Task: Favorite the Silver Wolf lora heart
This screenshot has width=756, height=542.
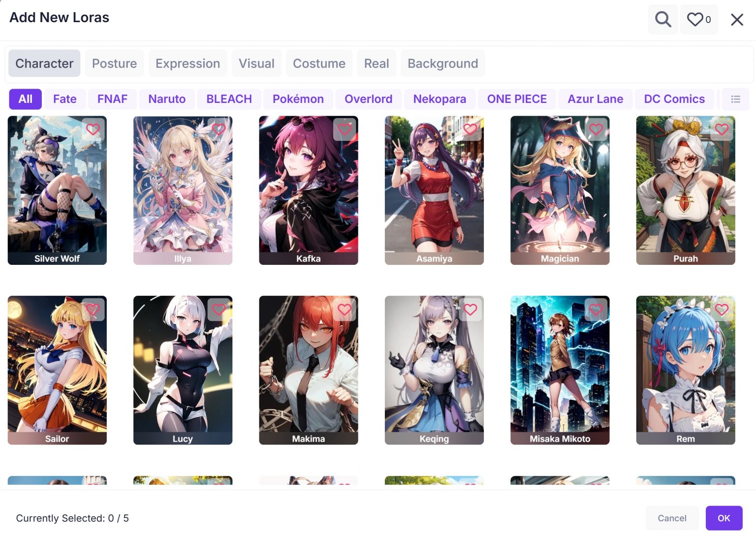Action: [x=93, y=129]
